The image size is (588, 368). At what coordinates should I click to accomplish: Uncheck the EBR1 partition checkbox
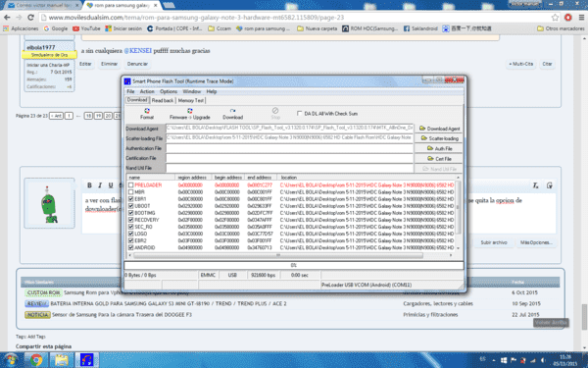click(131, 199)
